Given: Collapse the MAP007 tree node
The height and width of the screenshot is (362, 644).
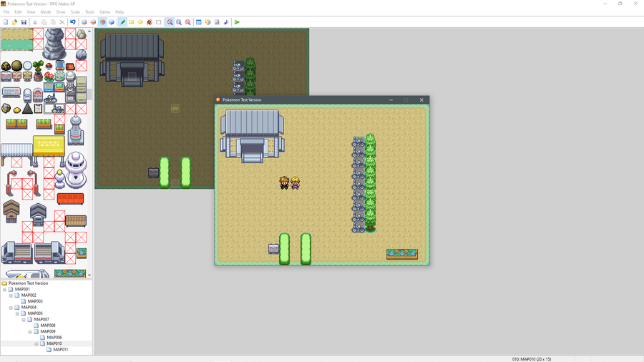Looking at the screenshot, I should coord(24,319).
